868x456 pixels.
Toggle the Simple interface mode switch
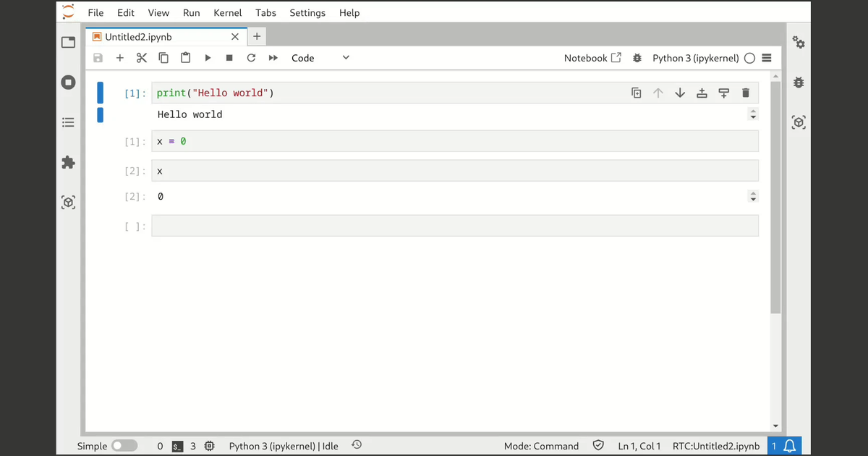click(x=124, y=446)
